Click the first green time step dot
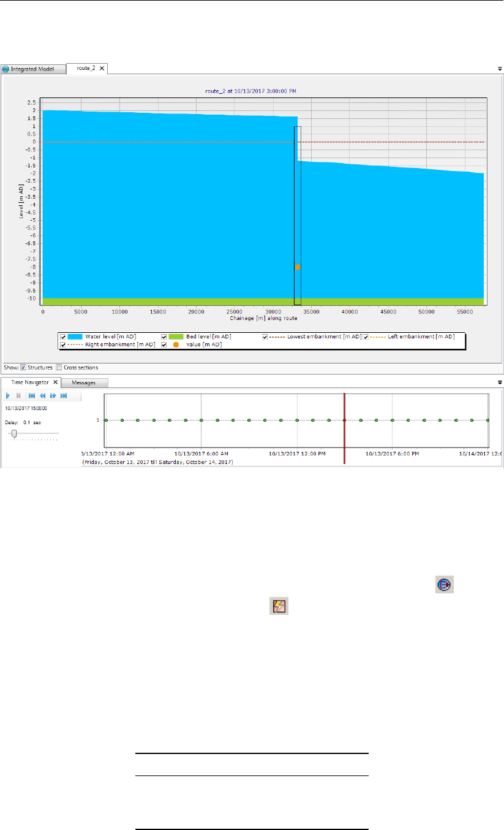Image resolution: width=504 pixels, height=830 pixels. (106, 420)
